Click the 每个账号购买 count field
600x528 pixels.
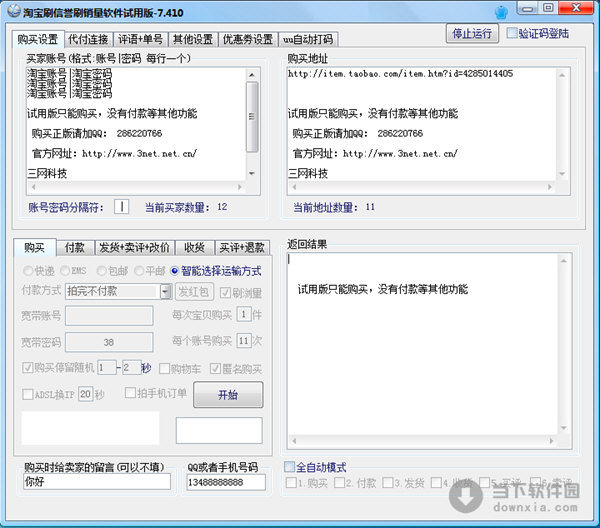point(244,341)
